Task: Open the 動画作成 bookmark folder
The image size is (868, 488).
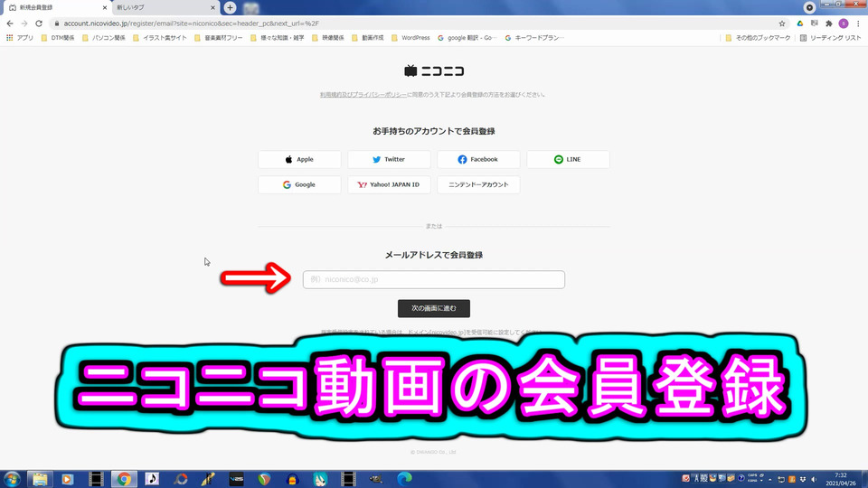Action: [x=368, y=38]
